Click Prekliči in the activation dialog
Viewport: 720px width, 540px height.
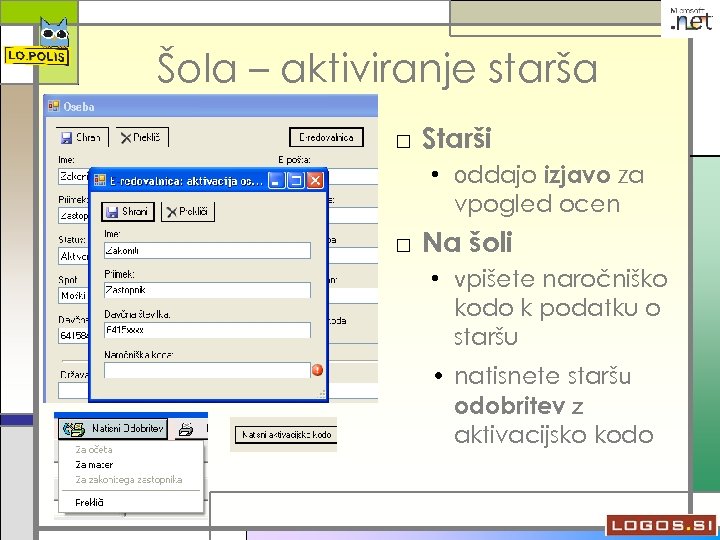coord(188,212)
